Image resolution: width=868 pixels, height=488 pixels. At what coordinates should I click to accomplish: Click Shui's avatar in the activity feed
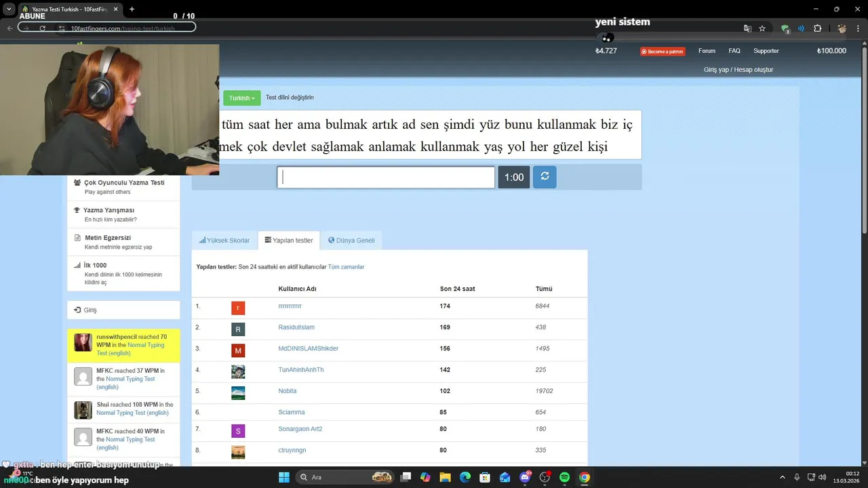[83, 410]
